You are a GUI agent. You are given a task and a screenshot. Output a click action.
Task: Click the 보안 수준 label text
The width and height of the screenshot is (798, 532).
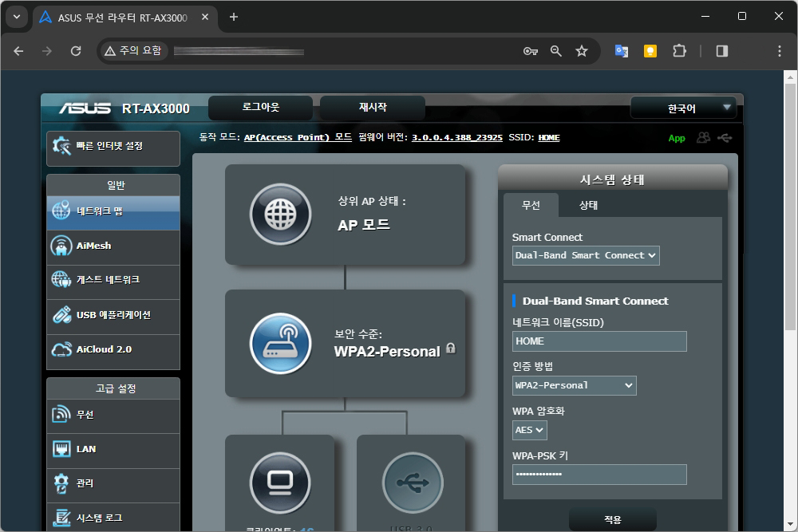coord(358,334)
